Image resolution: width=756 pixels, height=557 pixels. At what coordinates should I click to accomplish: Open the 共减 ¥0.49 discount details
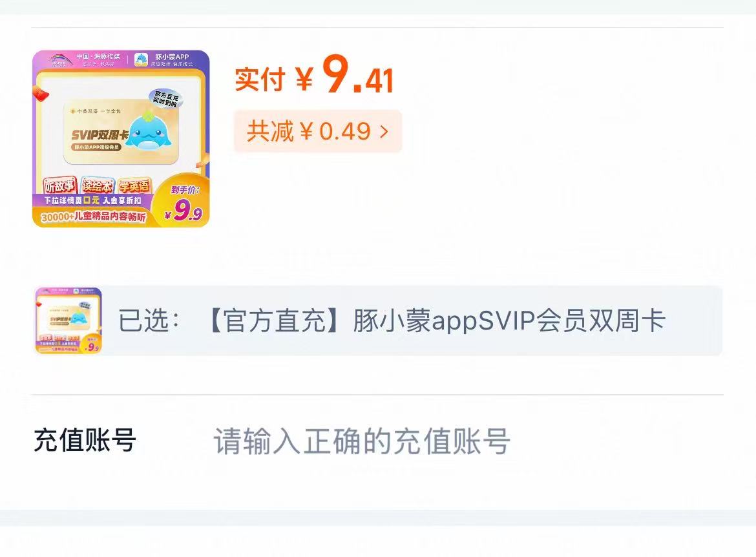[x=318, y=131]
